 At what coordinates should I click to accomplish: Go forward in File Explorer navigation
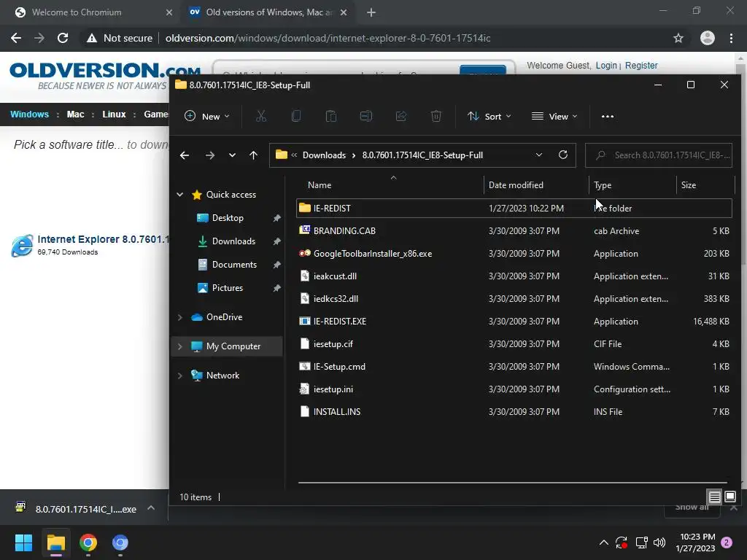(x=209, y=155)
